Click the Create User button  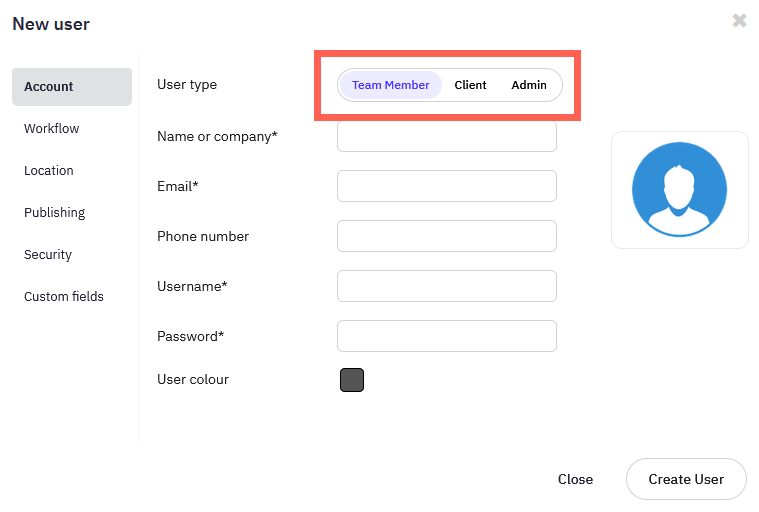pos(686,479)
